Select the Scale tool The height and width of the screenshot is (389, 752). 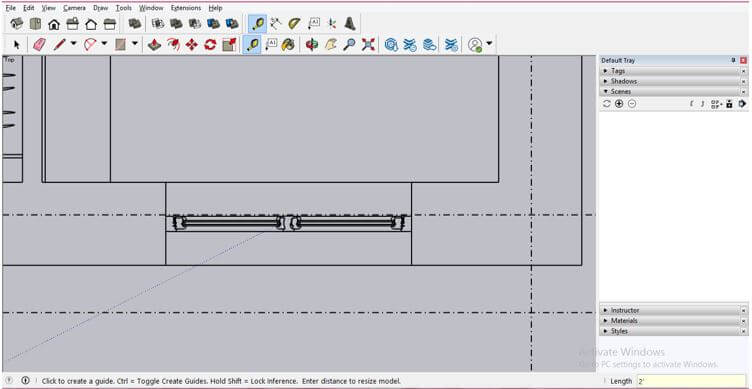pos(229,45)
